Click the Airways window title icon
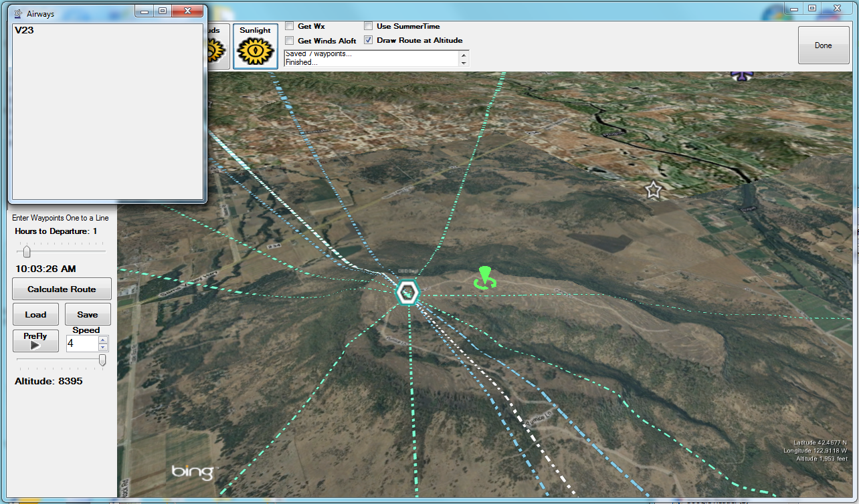This screenshot has width=859, height=504. pyautogui.click(x=18, y=12)
